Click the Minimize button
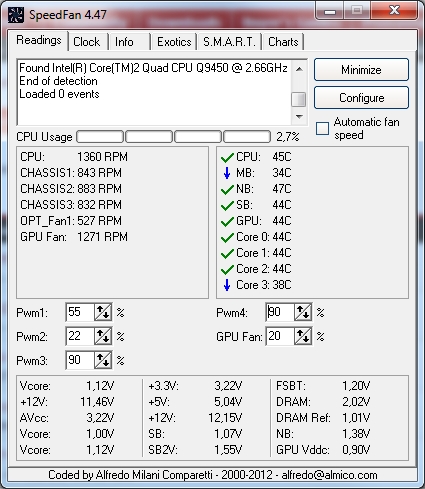The width and height of the screenshot is (425, 489). point(361,70)
